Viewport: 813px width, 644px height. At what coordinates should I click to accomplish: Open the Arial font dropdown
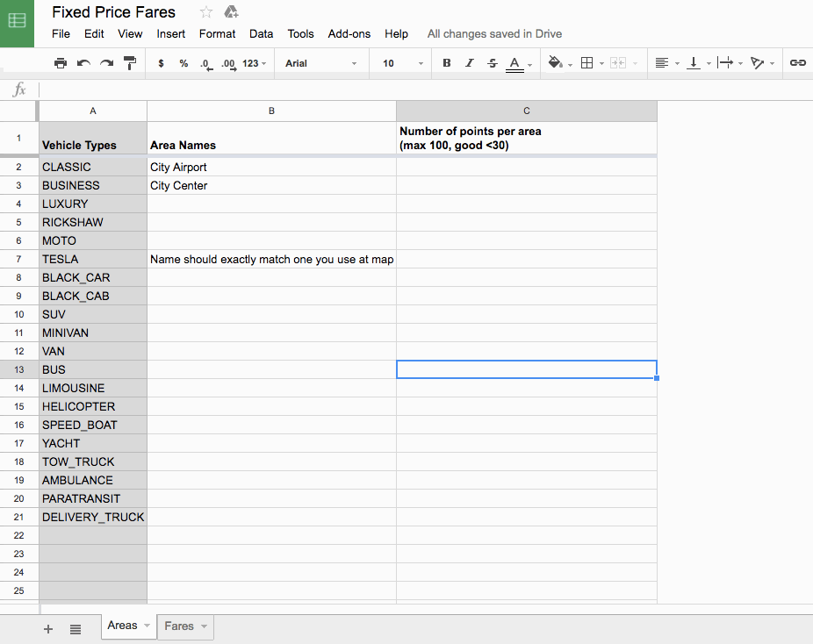tap(321, 63)
